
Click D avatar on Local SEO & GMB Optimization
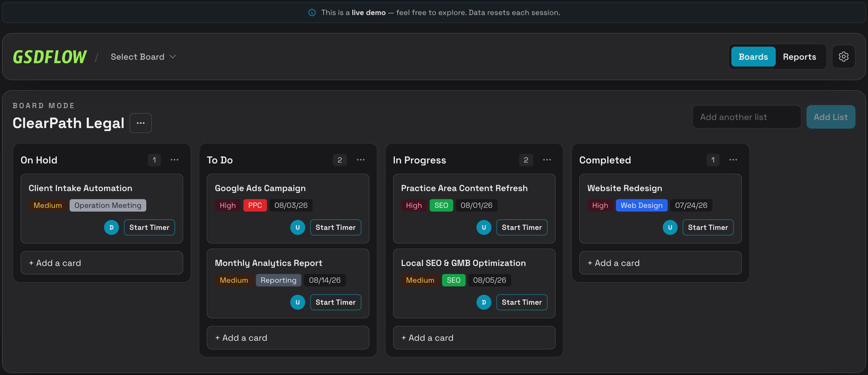tap(484, 302)
